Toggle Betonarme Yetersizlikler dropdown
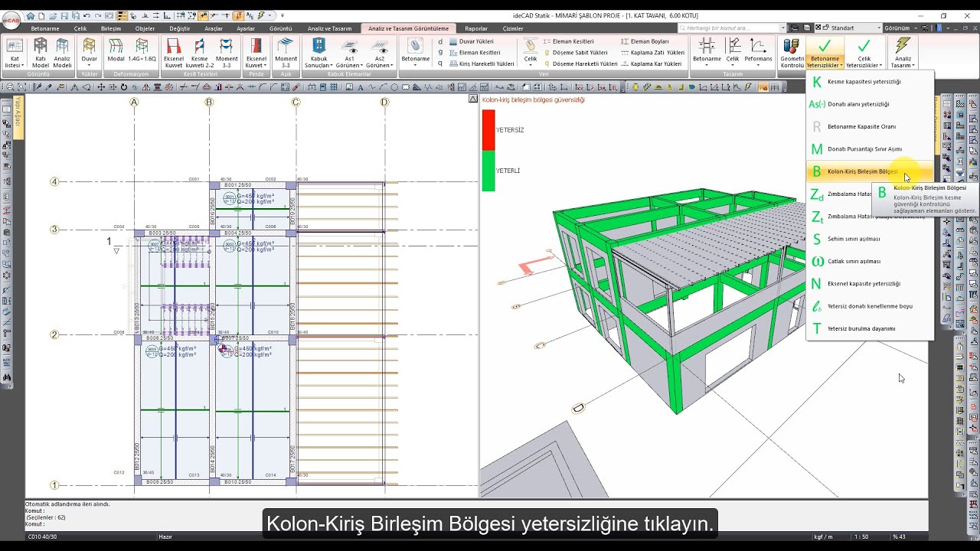Screen dimensions: 980x551 tap(825, 53)
